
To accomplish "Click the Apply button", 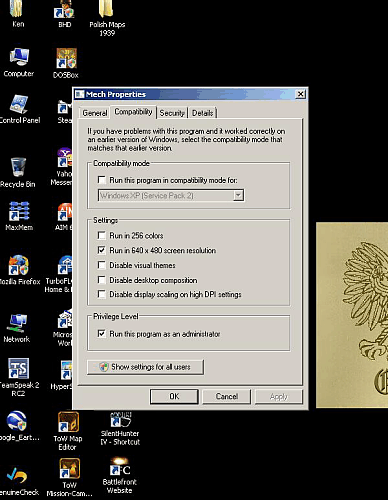I will click(x=279, y=396).
